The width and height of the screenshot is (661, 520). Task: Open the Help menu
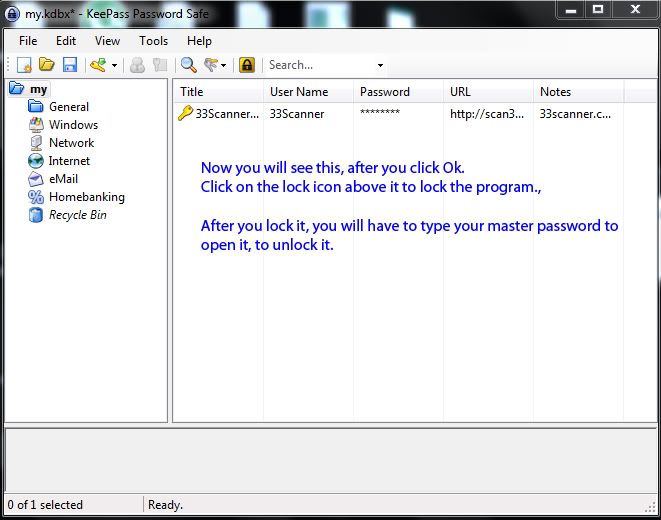click(199, 41)
